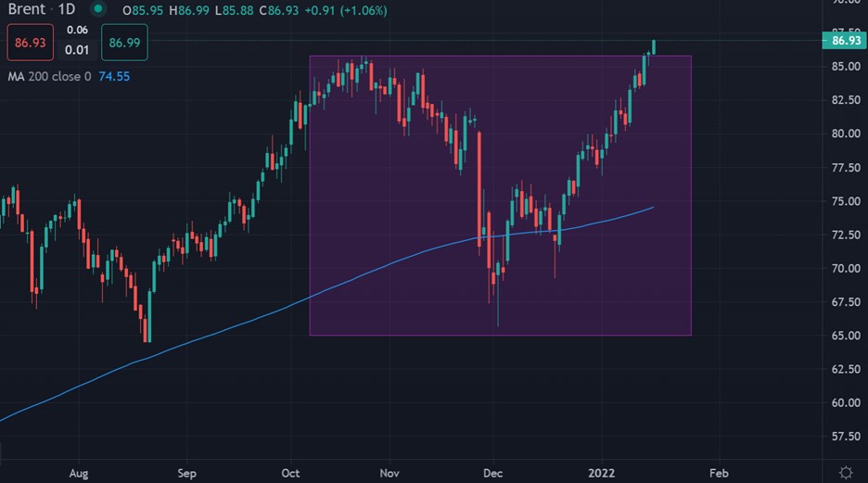
Task: Click the current price label 86.93 on axis
Action: [846, 41]
